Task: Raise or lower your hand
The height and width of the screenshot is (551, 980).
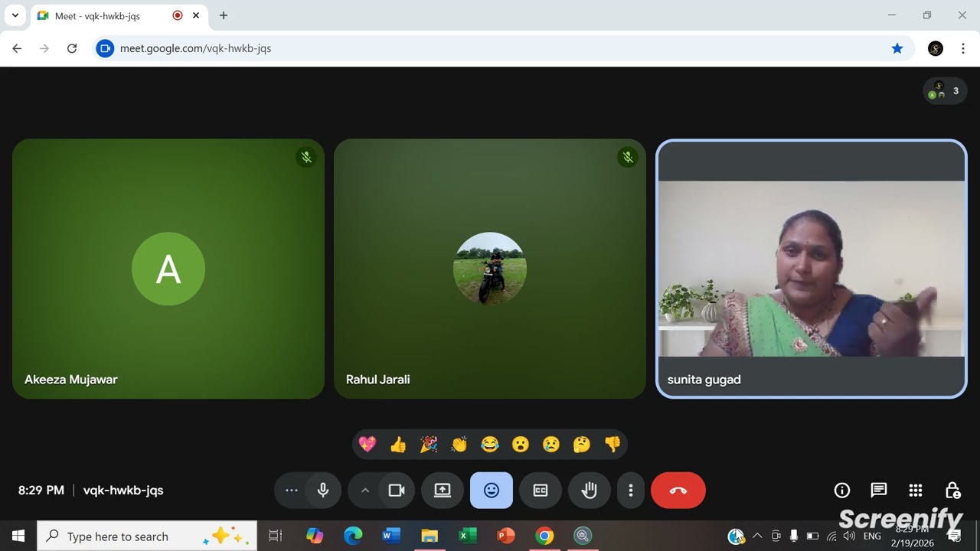Action: pyautogui.click(x=590, y=491)
